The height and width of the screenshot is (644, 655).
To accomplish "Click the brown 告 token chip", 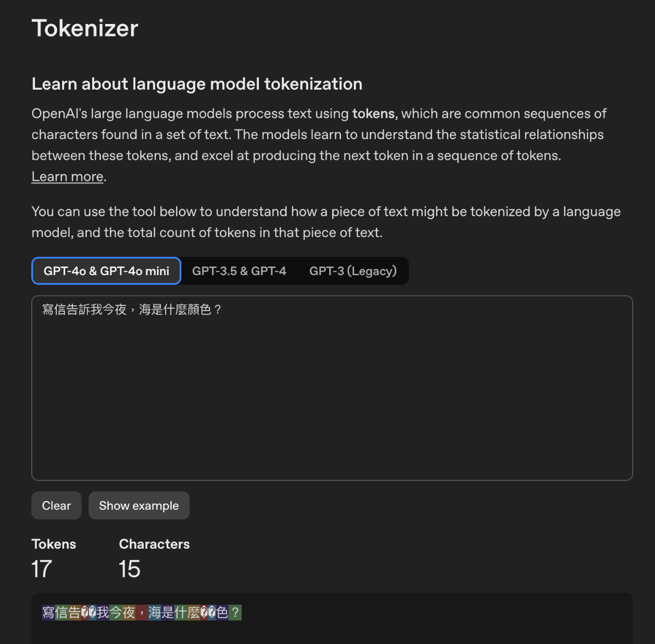I will click(x=74, y=612).
